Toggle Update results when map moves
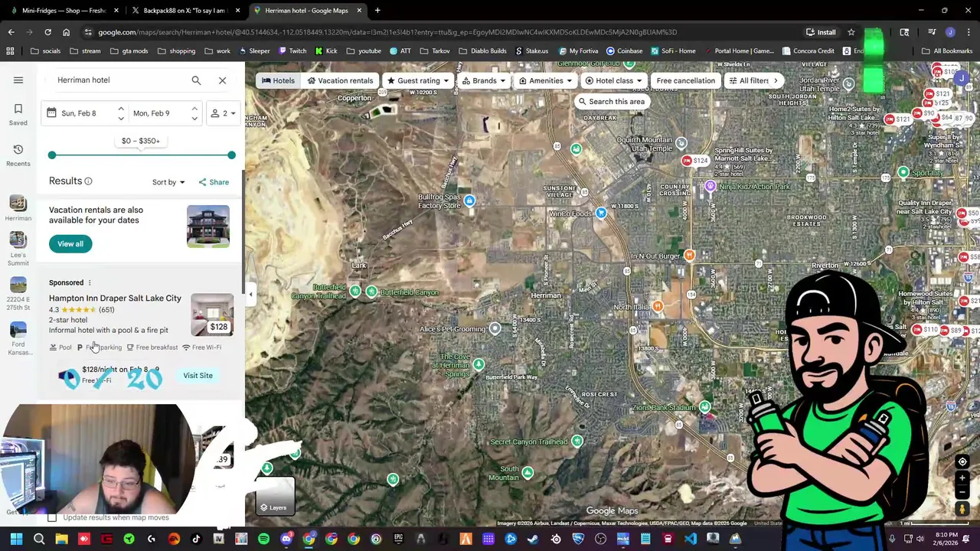Screen dimensions: 980x551 (x=52, y=518)
